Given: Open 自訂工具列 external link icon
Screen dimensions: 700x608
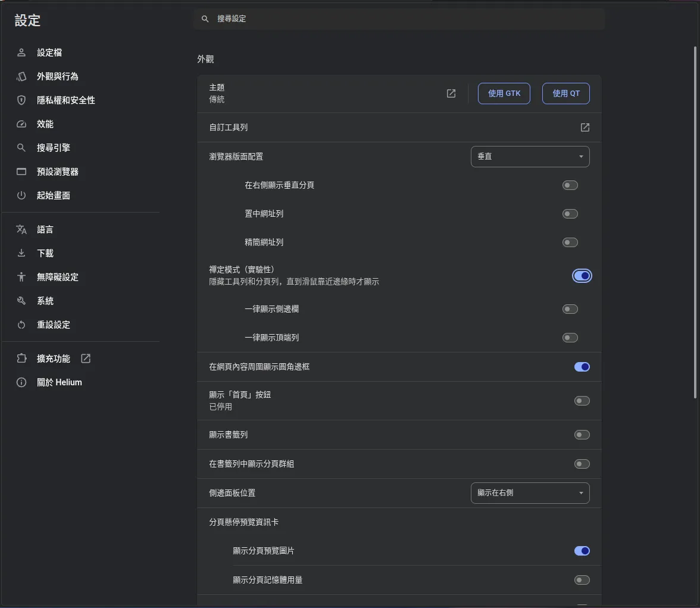Looking at the screenshot, I should point(585,127).
